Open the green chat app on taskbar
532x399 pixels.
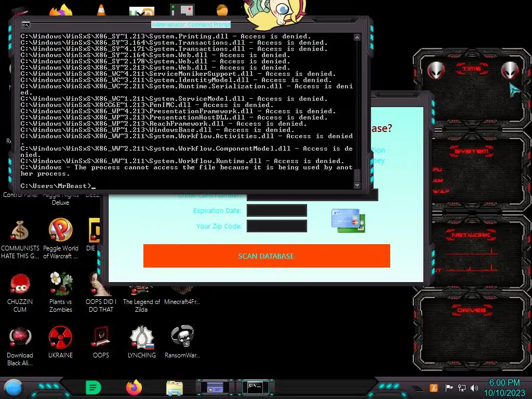94,388
